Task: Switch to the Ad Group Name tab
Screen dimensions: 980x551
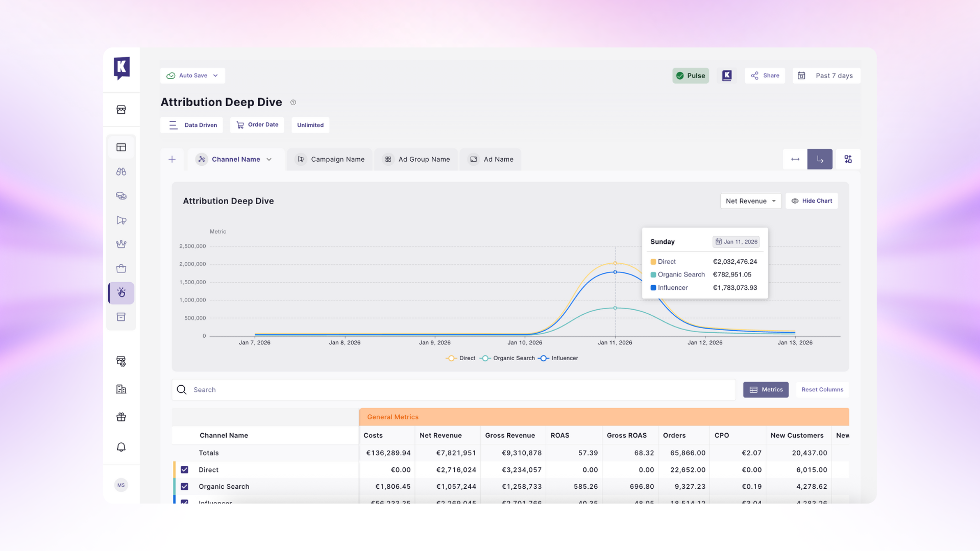Action: pos(416,160)
